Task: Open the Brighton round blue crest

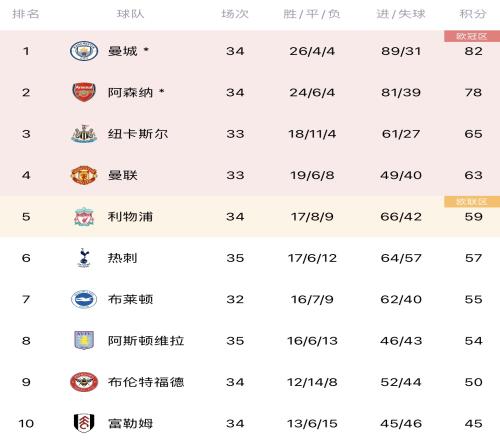Action: (84, 299)
